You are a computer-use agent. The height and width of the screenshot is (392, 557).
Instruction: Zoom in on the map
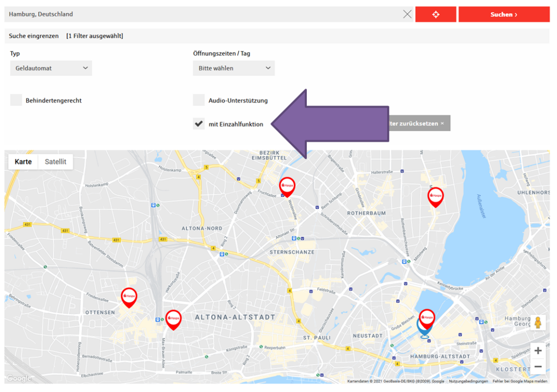tap(538, 351)
